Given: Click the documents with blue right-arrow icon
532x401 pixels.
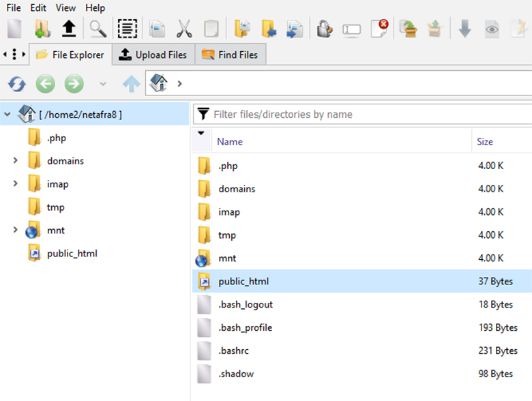Looking at the screenshot, I should (295, 29).
